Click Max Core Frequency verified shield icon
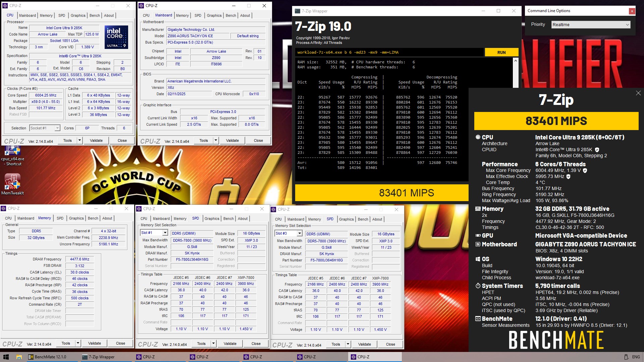 585,171
